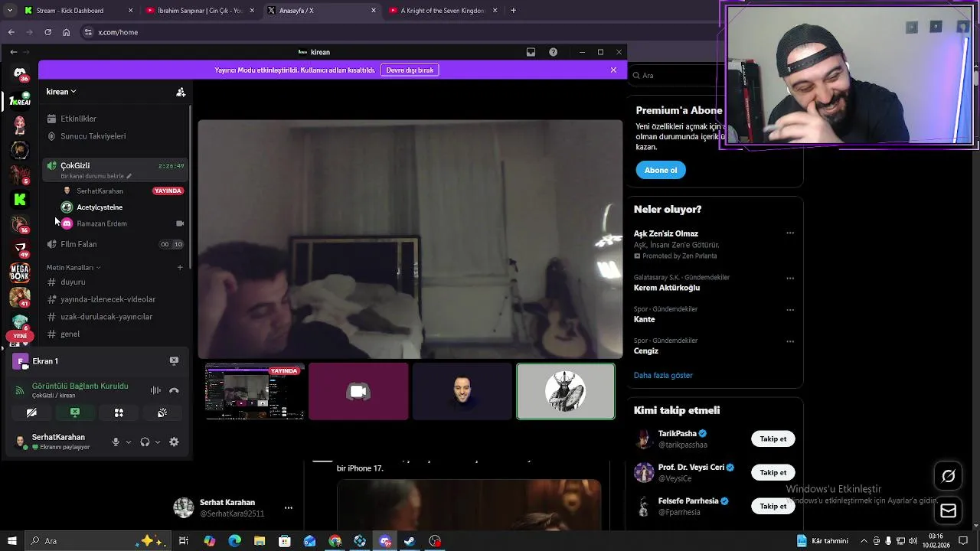The height and width of the screenshot is (551, 980).
Task: Open Discord direct messages home icon
Action: coord(20,73)
